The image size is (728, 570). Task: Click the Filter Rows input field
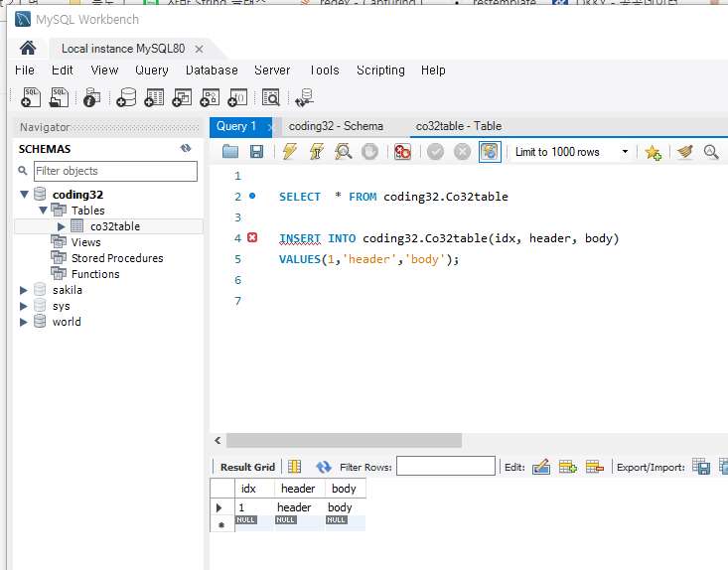pyautogui.click(x=446, y=466)
